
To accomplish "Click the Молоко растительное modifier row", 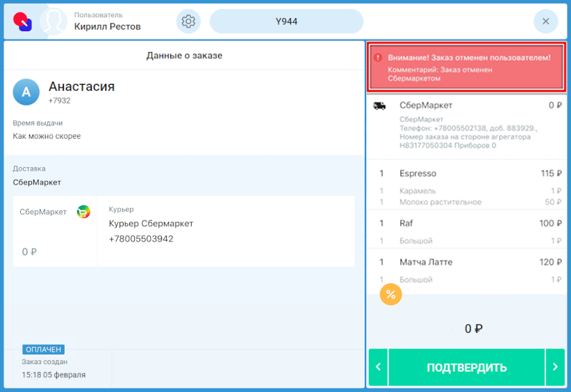I will coord(467,202).
